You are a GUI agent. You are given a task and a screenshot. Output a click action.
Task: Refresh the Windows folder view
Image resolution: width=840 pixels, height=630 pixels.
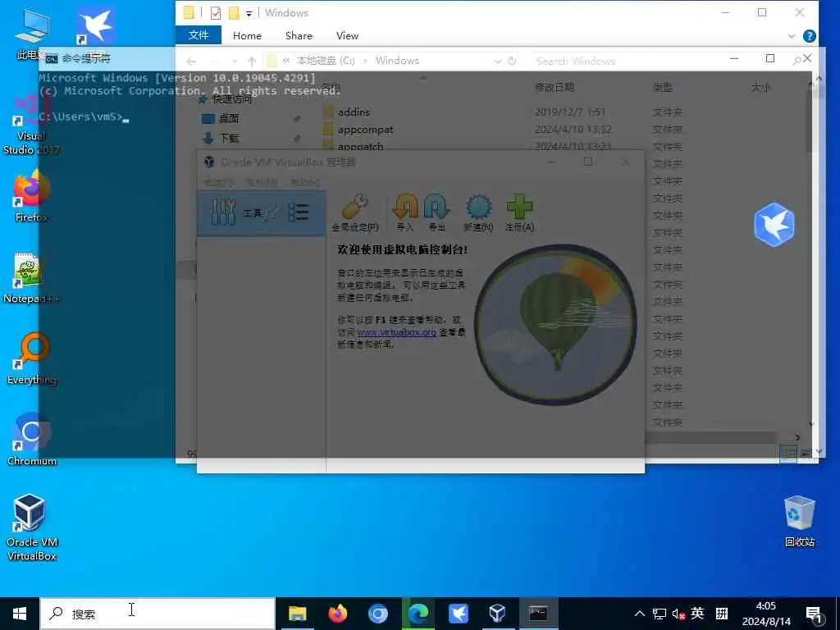pos(512,61)
